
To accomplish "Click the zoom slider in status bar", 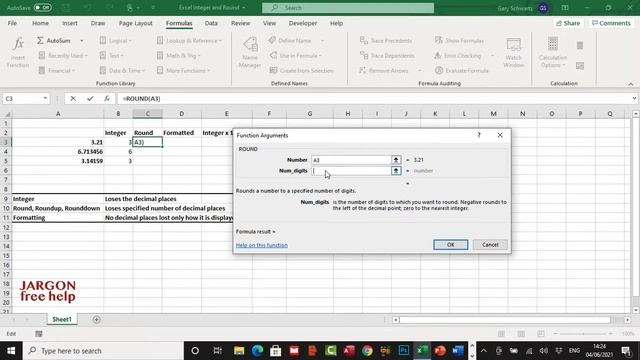I will coord(583,334).
